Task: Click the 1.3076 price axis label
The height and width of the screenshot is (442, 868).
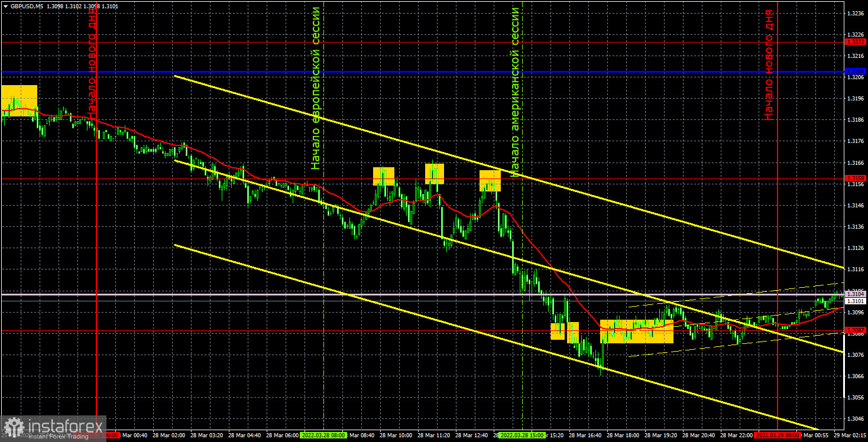Action: [x=855, y=355]
